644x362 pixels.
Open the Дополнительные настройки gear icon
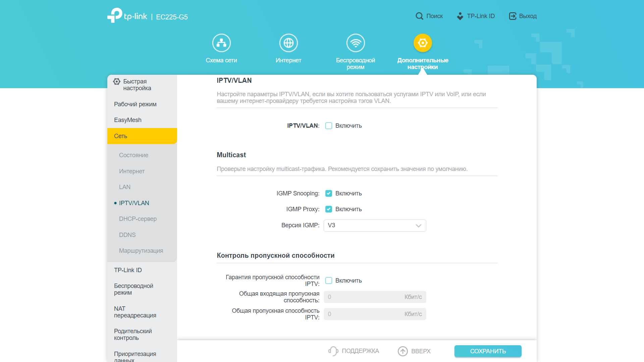pyautogui.click(x=423, y=43)
